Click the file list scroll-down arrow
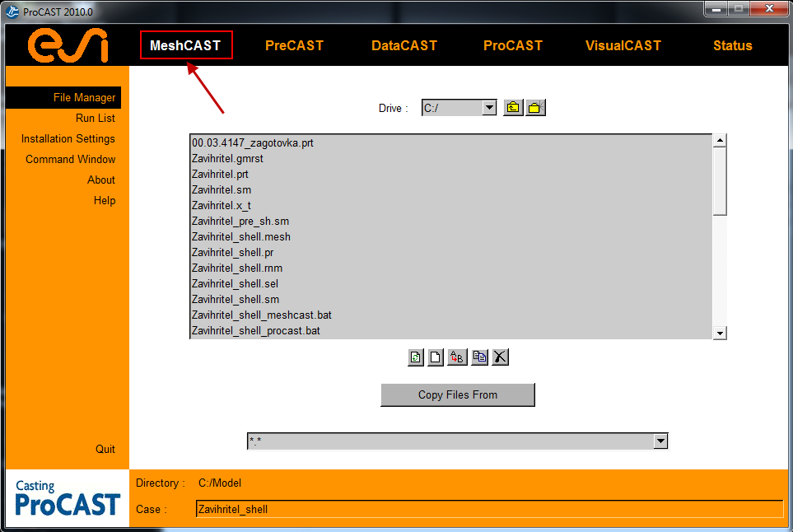 click(x=720, y=333)
